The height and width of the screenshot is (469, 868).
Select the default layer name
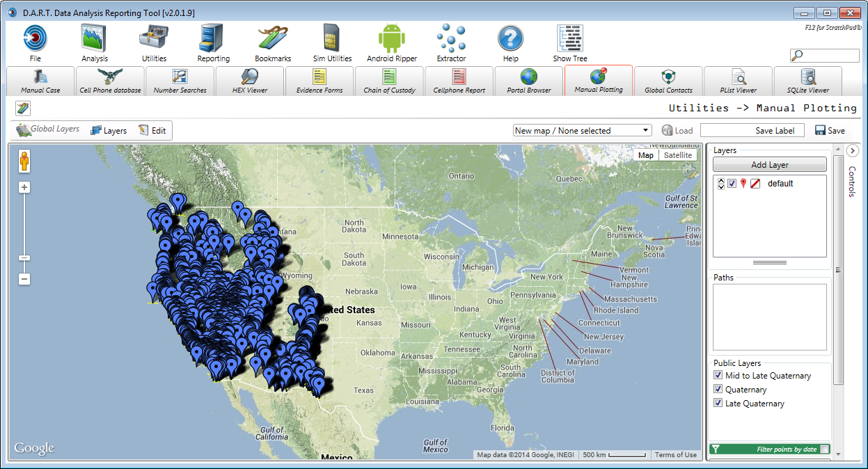click(780, 184)
